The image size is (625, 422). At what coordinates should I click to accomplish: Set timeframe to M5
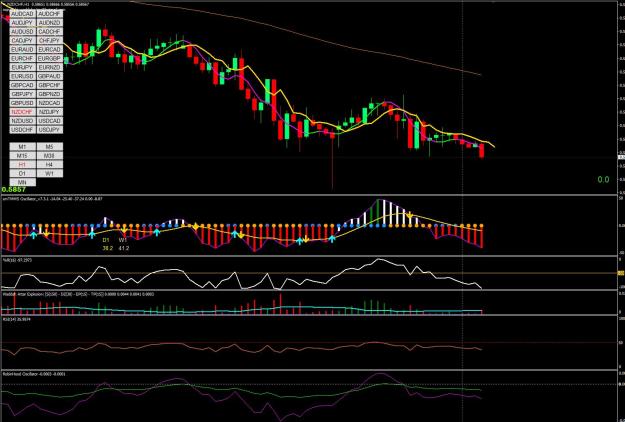[49, 147]
